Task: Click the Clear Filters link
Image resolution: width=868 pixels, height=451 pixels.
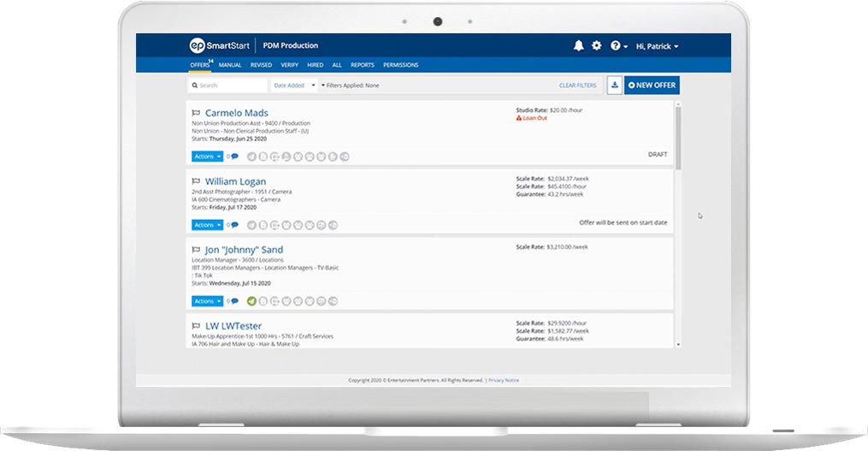Action: click(x=577, y=86)
